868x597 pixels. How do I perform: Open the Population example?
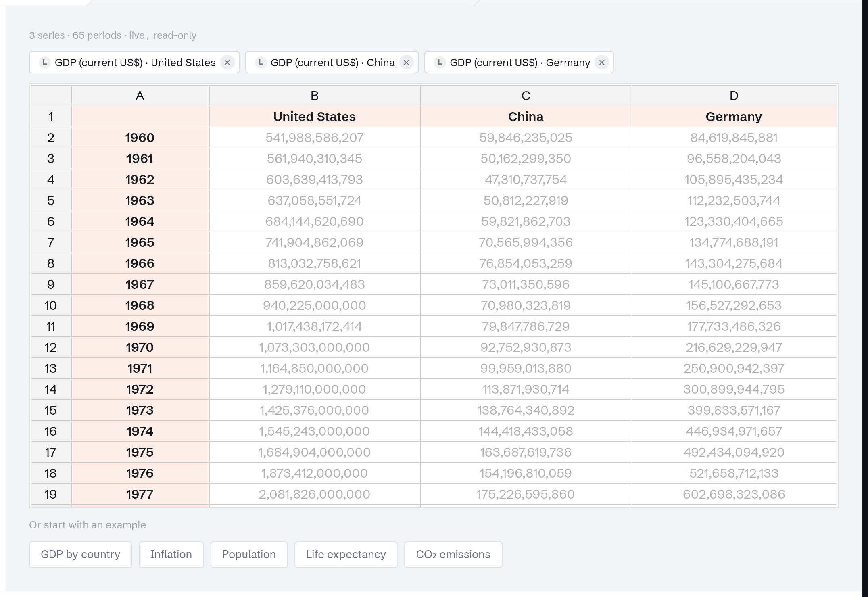(x=249, y=555)
